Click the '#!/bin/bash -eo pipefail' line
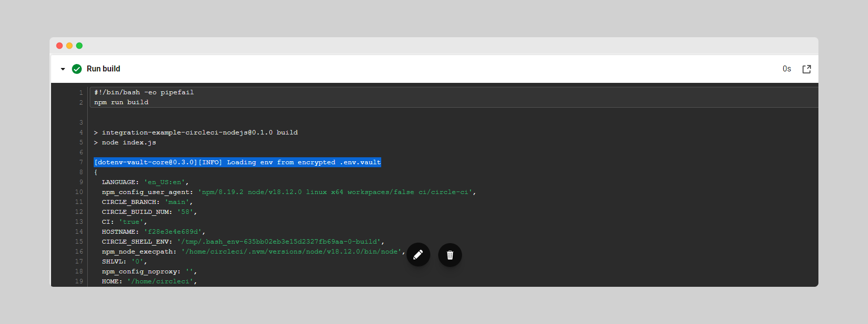This screenshot has width=868, height=324. (x=144, y=92)
